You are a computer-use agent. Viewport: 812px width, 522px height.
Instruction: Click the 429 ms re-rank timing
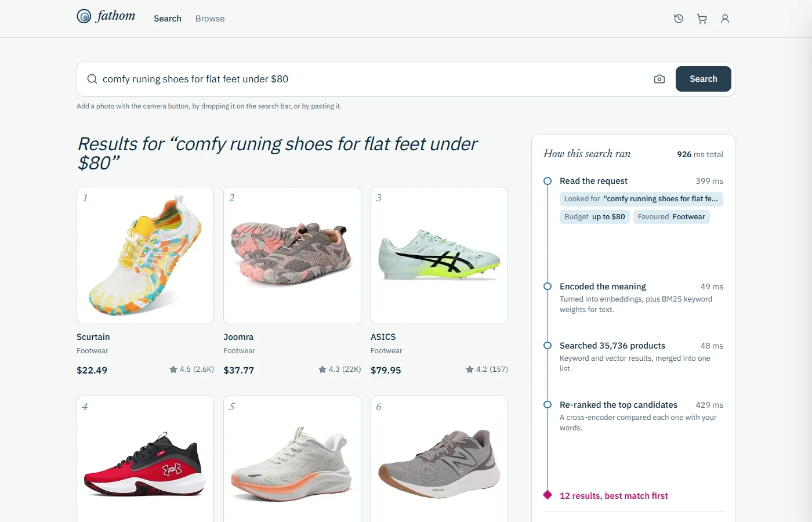709,405
